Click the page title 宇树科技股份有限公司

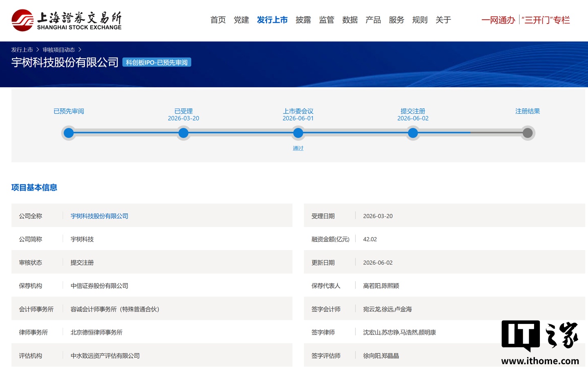pyautogui.click(x=65, y=62)
